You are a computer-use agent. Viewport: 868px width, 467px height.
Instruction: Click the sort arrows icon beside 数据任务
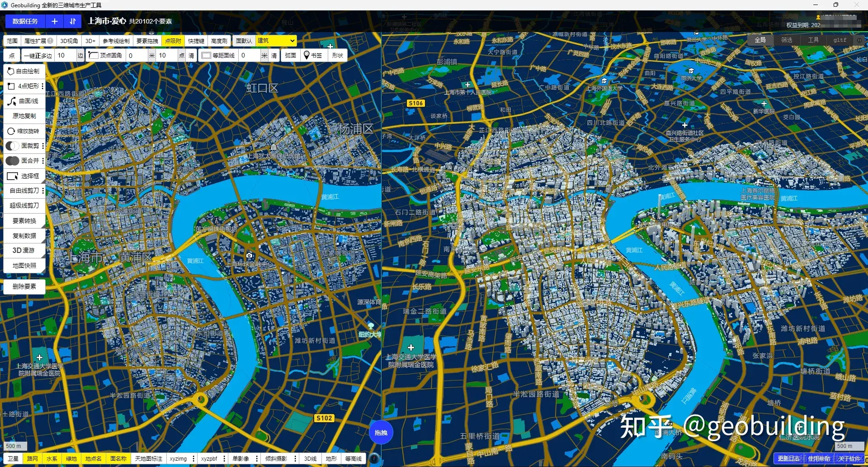pyautogui.click(x=72, y=21)
